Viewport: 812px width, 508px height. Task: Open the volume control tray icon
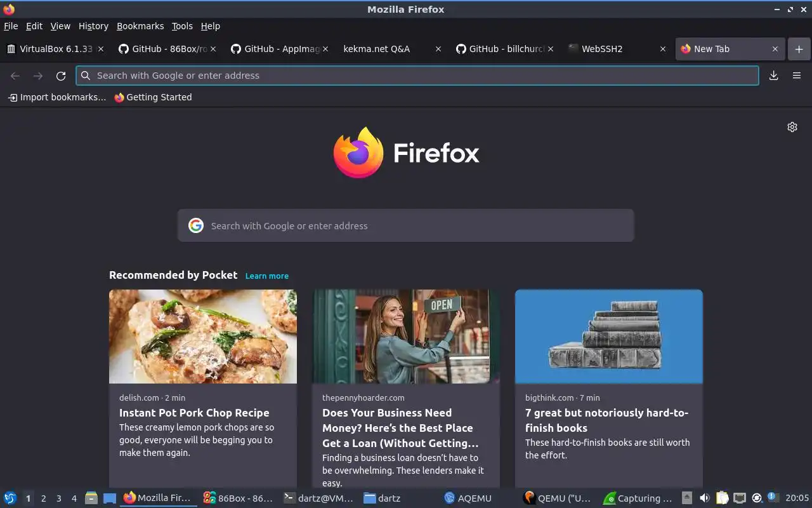[x=704, y=498]
